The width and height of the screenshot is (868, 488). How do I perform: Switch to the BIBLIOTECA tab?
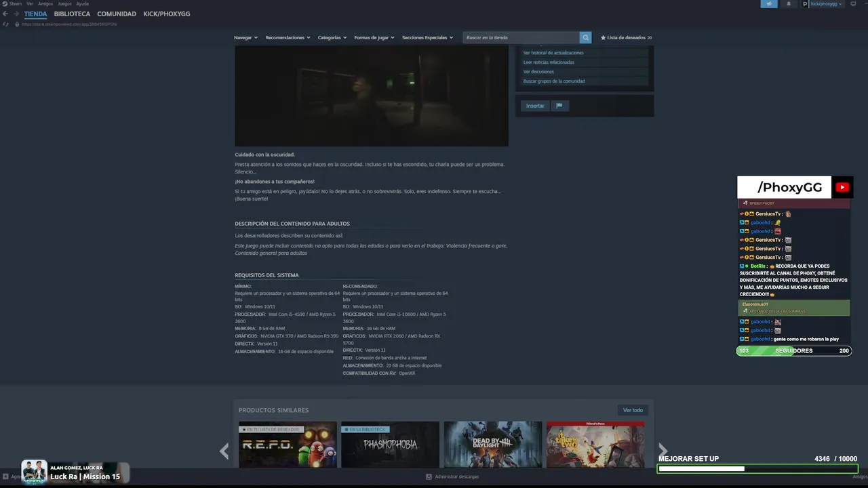pyautogui.click(x=72, y=14)
